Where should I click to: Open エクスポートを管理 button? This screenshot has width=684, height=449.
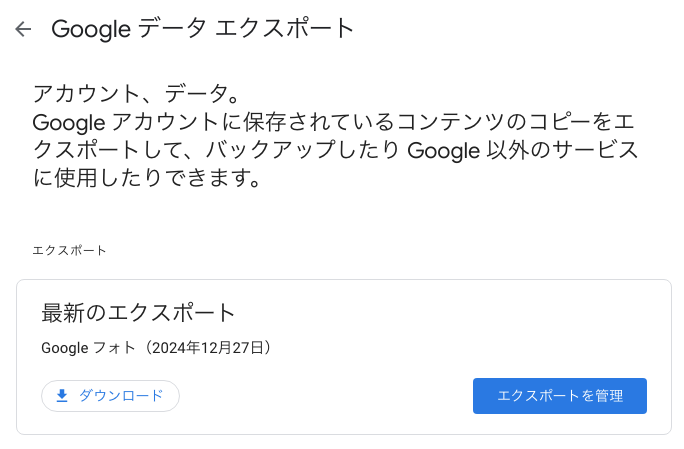pos(560,396)
